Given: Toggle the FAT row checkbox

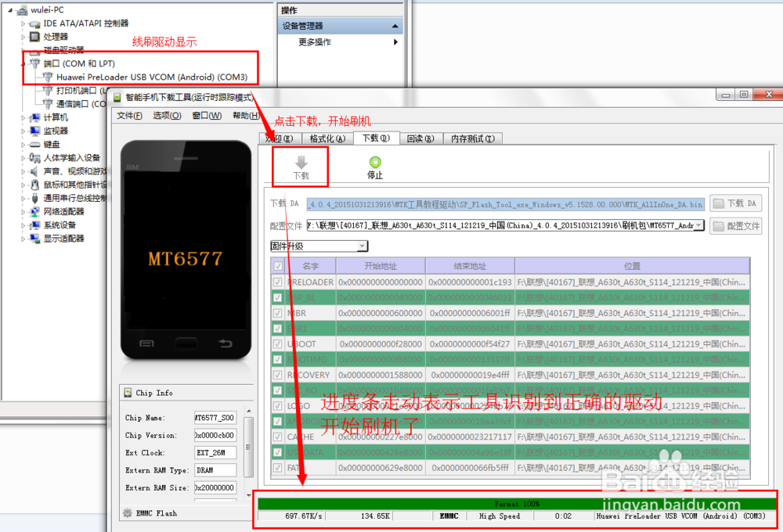Looking at the screenshot, I should tap(278, 468).
